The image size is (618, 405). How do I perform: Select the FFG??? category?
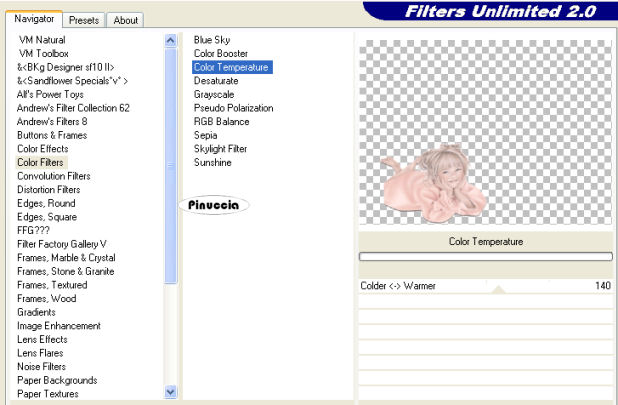tap(34, 230)
